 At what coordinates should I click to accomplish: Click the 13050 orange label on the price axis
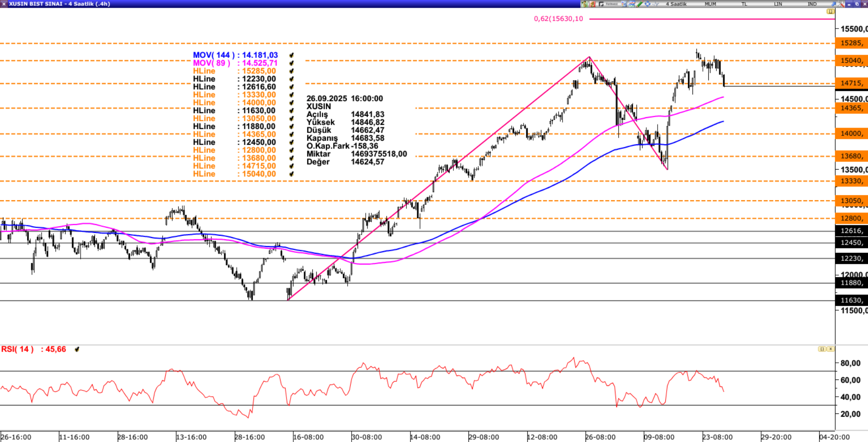click(851, 201)
